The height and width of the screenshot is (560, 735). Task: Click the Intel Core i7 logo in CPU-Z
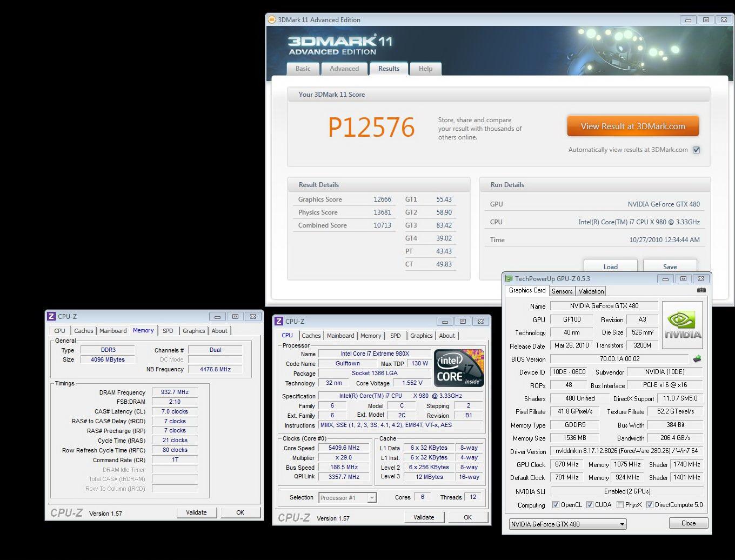point(459,369)
